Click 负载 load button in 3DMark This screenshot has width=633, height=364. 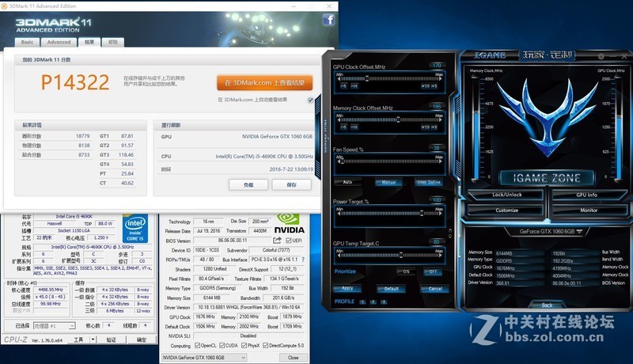coord(248,185)
